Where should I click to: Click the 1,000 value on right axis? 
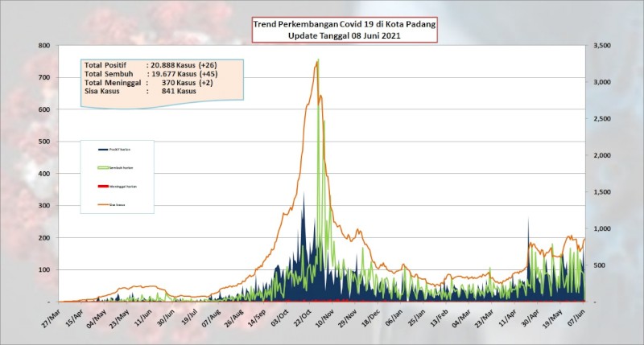tap(602, 229)
